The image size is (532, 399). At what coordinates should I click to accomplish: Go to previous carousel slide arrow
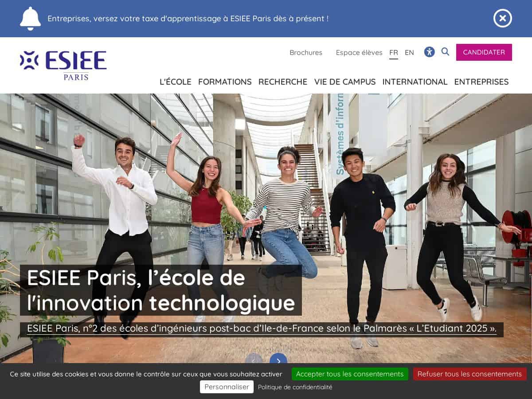pyautogui.click(x=254, y=360)
